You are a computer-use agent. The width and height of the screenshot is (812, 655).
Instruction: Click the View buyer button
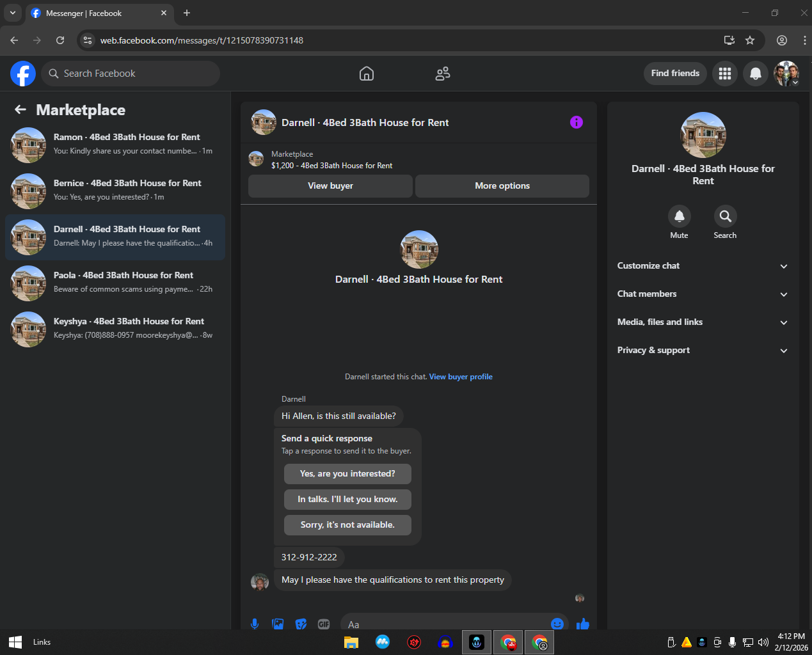tap(330, 186)
